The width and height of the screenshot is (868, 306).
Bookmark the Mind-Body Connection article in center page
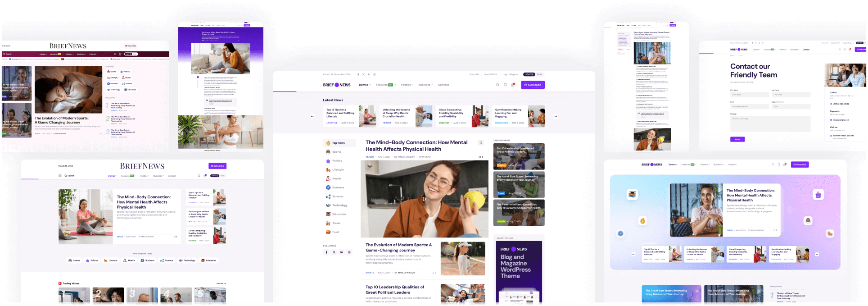481,143
